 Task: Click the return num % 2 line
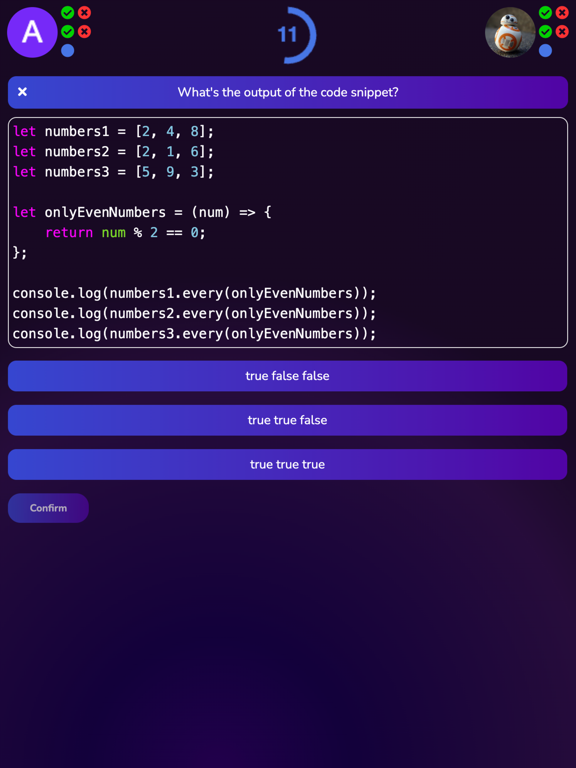pos(125,232)
